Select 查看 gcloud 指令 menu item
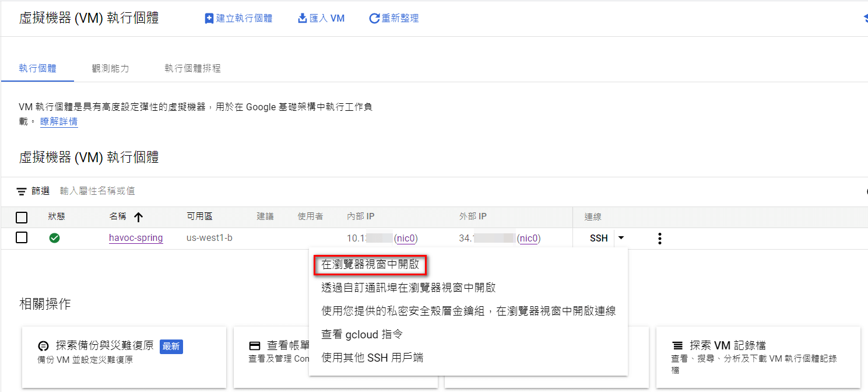The image size is (868, 392). (x=362, y=334)
